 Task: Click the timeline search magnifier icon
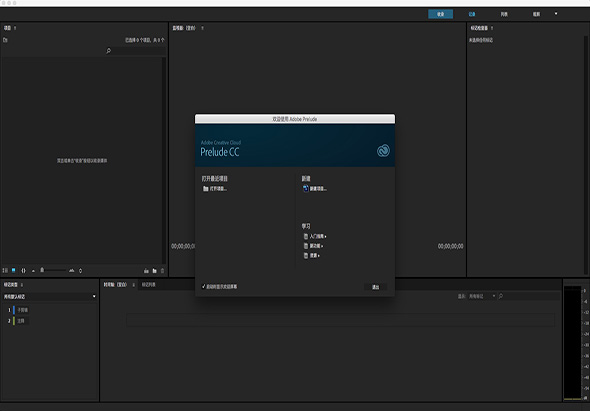click(501, 296)
